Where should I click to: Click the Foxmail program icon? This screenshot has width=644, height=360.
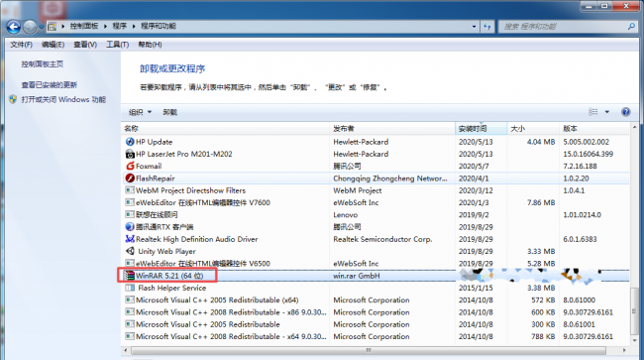pyautogui.click(x=130, y=166)
